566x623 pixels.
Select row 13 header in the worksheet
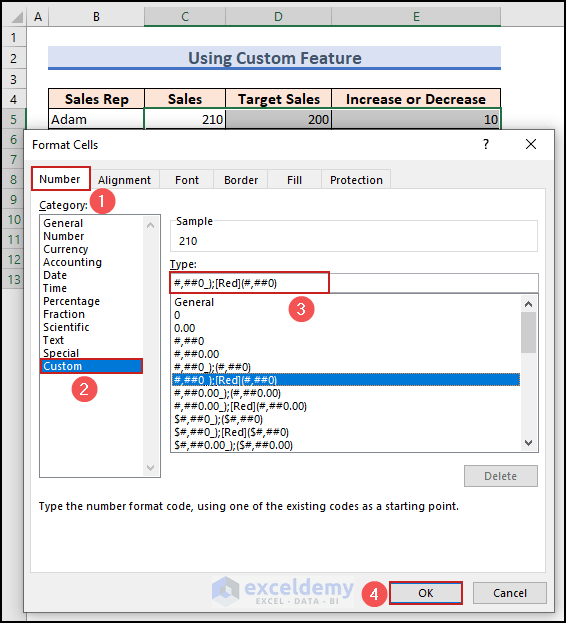coord(14,279)
